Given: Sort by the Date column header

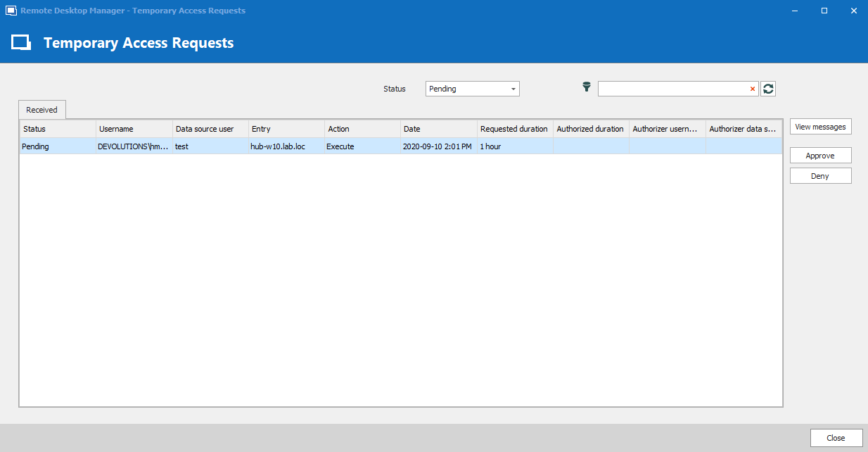Looking at the screenshot, I should (438, 129).
